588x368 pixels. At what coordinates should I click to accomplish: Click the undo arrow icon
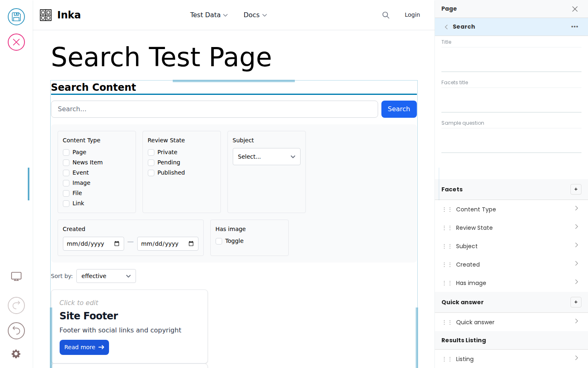16,331
